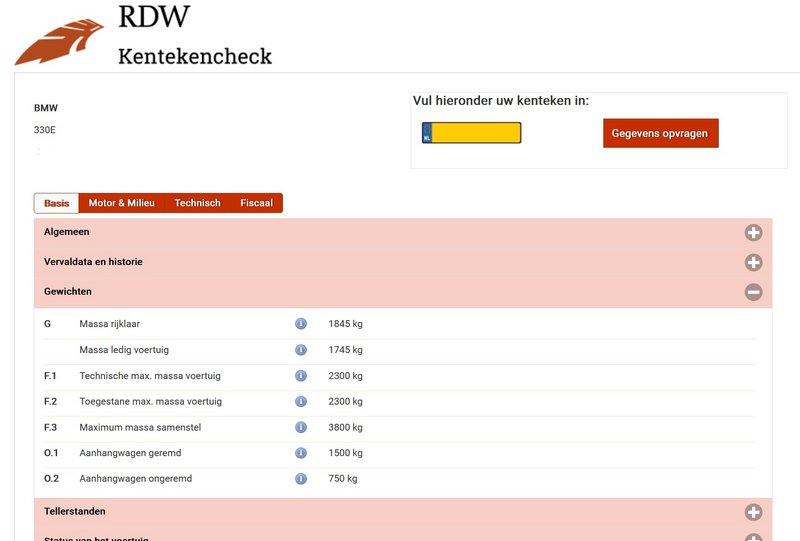Expand Vervaldata en historie with plus icon

tap(754, 262)
